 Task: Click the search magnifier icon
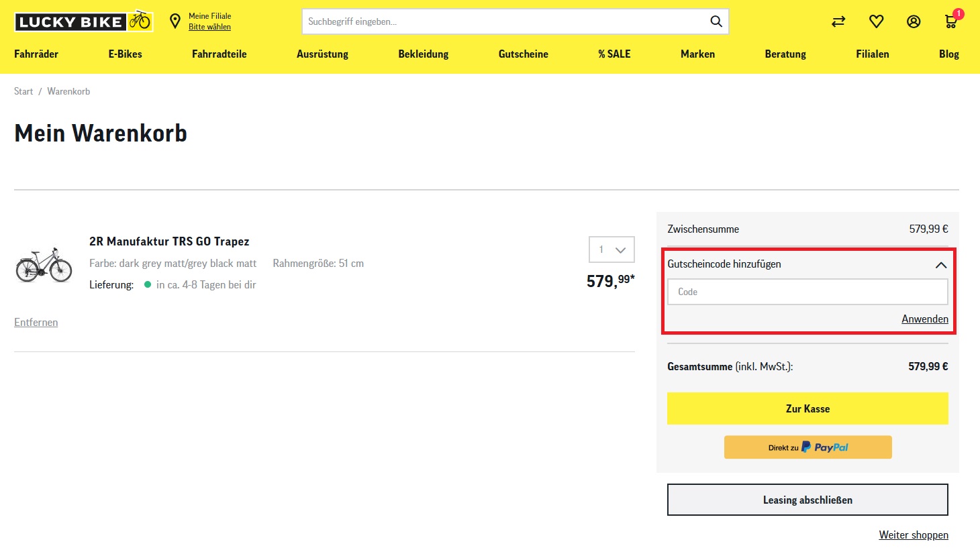[716, 21]
